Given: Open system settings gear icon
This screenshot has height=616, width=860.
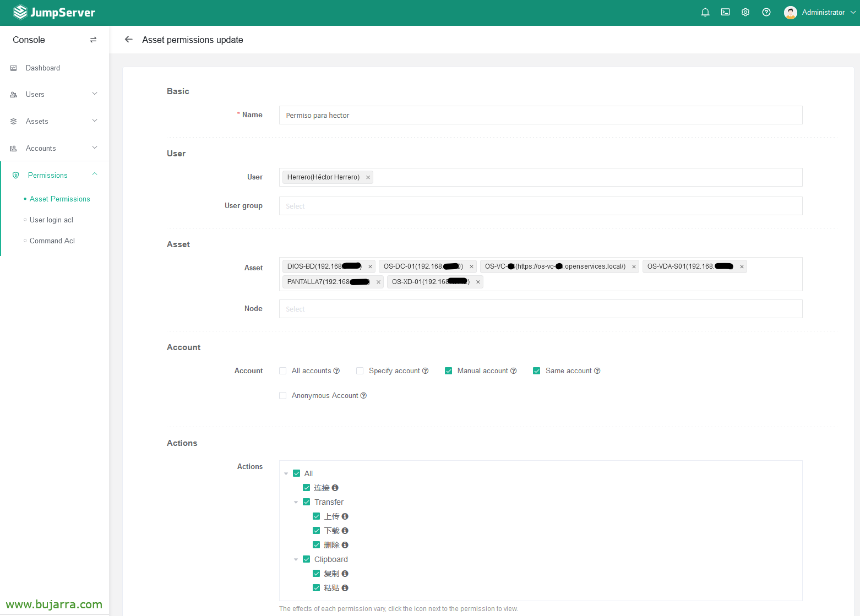Looking at the screenshot, I should pos(745,12).
